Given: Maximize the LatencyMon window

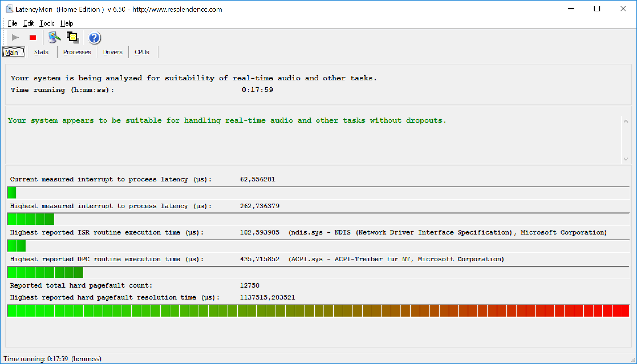Looking at the screenshot, I should pos(597,9).
